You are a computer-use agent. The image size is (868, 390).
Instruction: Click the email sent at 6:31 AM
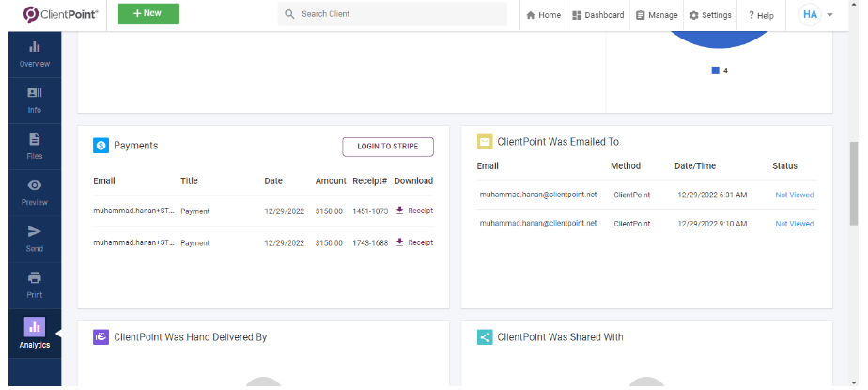538,195
